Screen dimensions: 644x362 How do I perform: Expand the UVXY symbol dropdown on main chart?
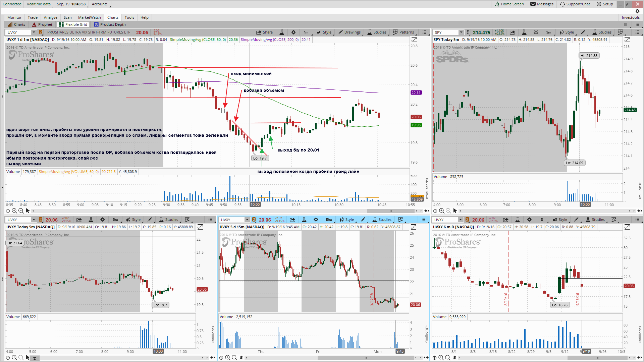[x=34, y=32]
